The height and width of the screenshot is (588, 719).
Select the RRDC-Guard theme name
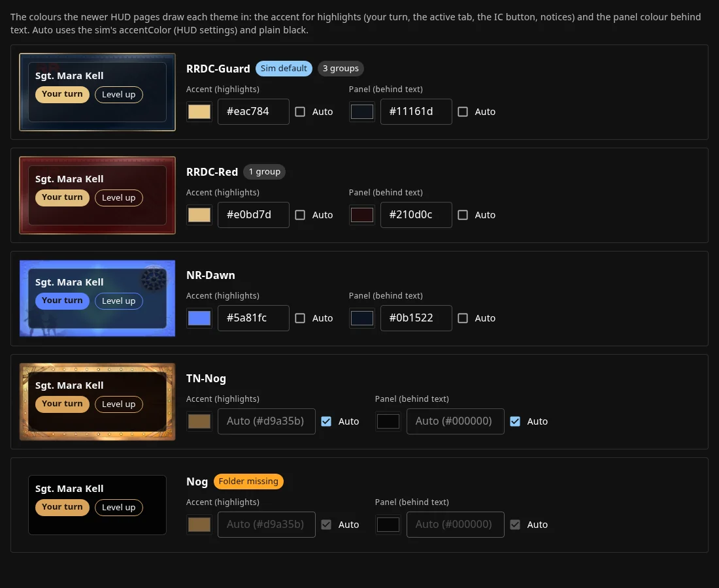coord(218,69)
